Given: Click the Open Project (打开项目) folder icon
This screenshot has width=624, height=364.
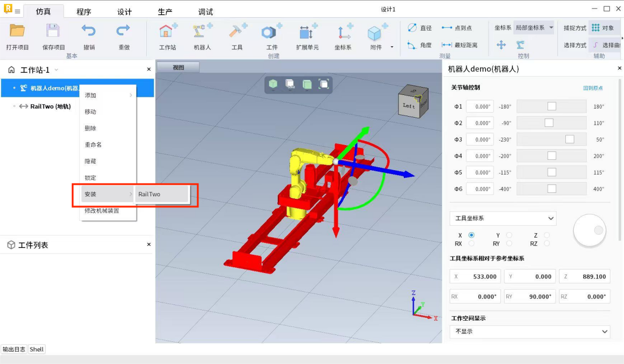Looking at the screenshot, I should [17, 31].
